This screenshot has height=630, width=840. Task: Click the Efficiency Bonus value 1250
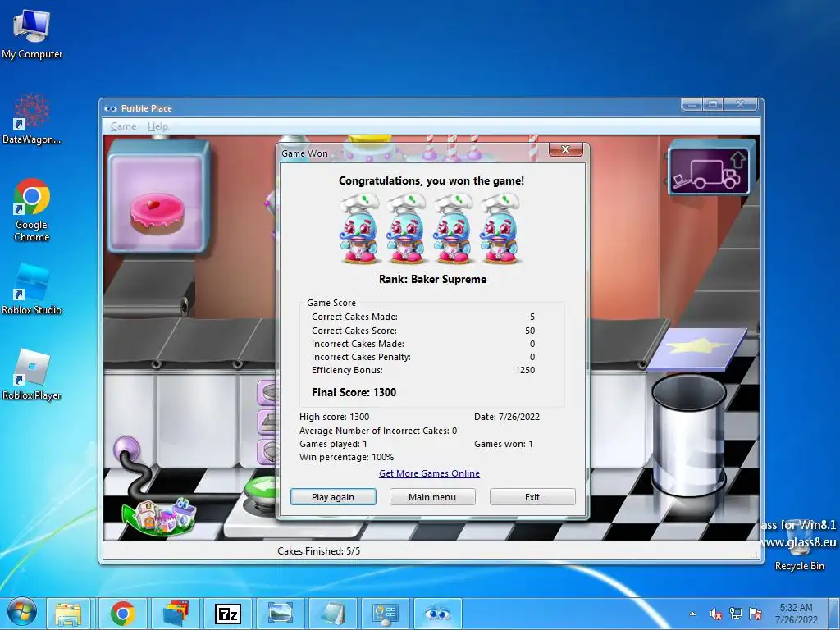pos(525,370)
